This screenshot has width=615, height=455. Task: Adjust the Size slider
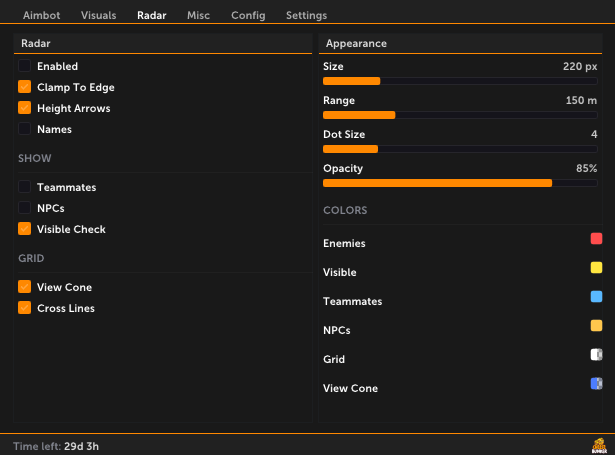pos(460,81)
